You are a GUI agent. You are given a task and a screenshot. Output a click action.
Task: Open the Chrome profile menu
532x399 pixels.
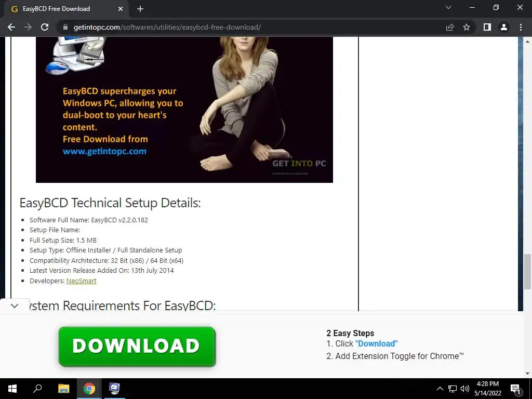[x=504, y=27]
